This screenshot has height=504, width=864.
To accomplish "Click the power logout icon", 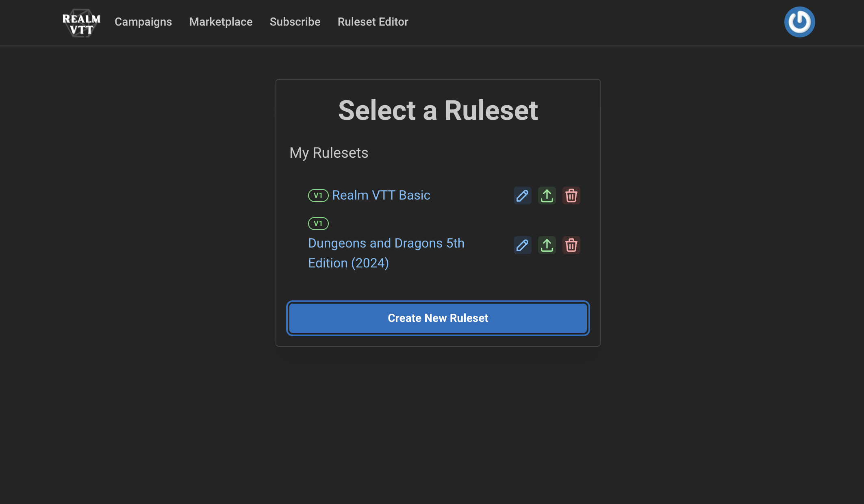I will [799, 22].
